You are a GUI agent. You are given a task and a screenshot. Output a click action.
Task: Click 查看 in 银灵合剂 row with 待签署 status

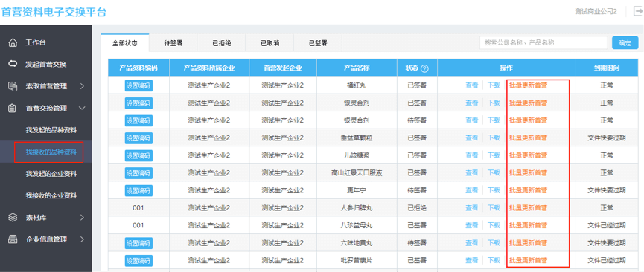tap(471, 120)
